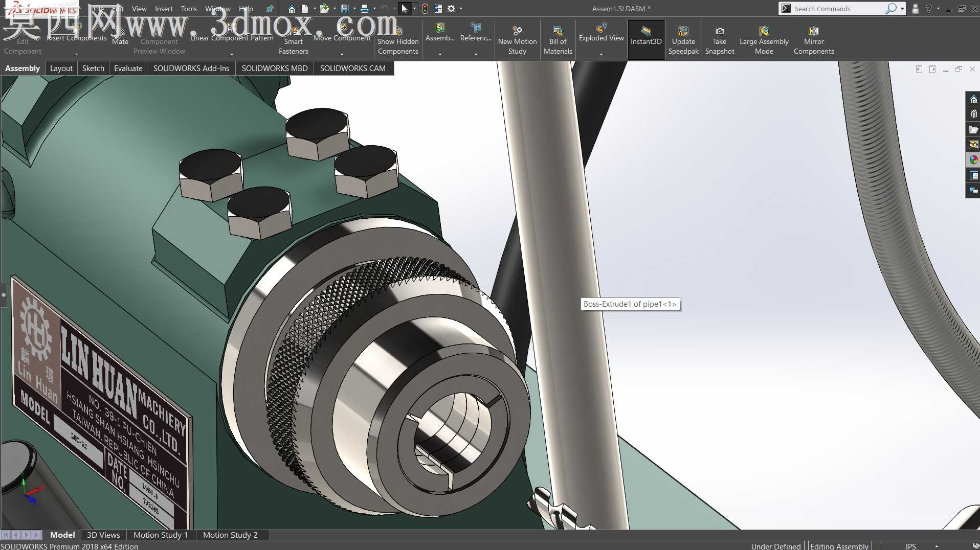
Task: Expand FeatureManager panel via left edge handle
Action: (x=3, y=295)
